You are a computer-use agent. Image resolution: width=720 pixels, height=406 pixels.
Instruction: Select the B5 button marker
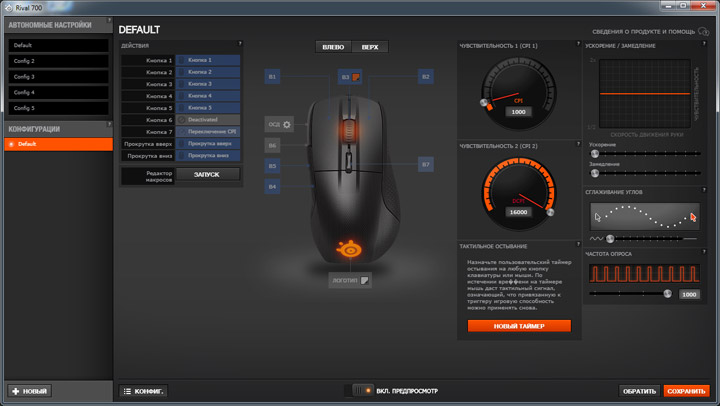coord(272,166)
